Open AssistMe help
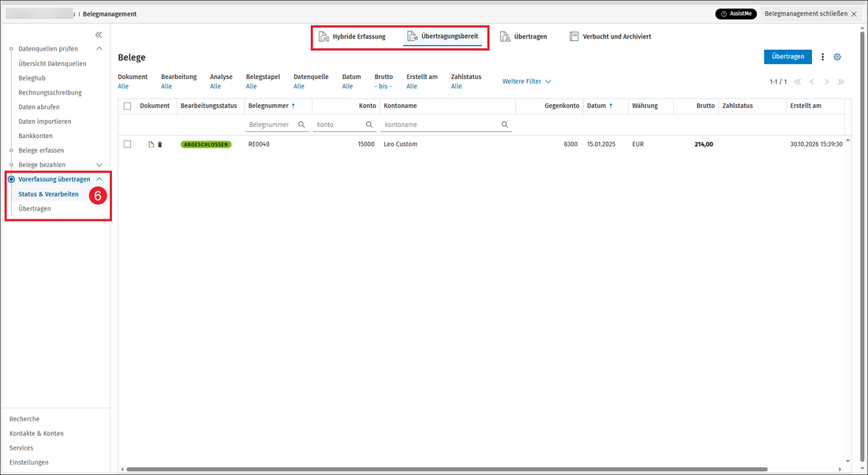868x475 pixels. (x=735, y=14)
